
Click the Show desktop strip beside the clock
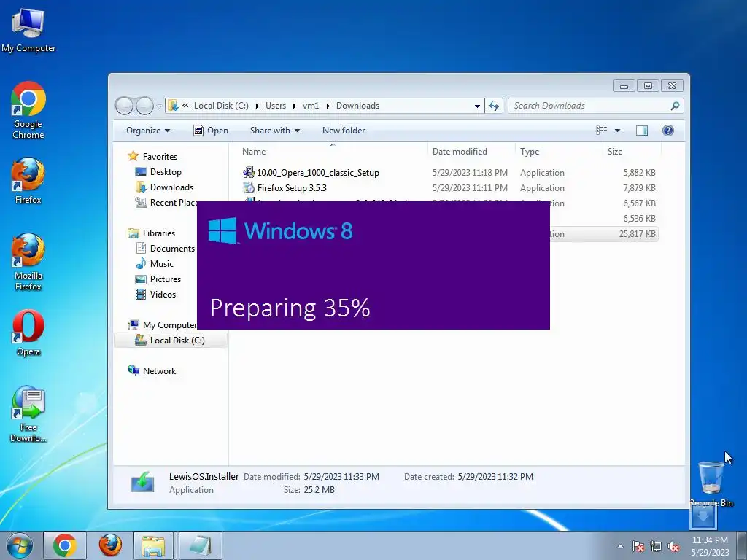pyautogui.click(x=742, y=545)
